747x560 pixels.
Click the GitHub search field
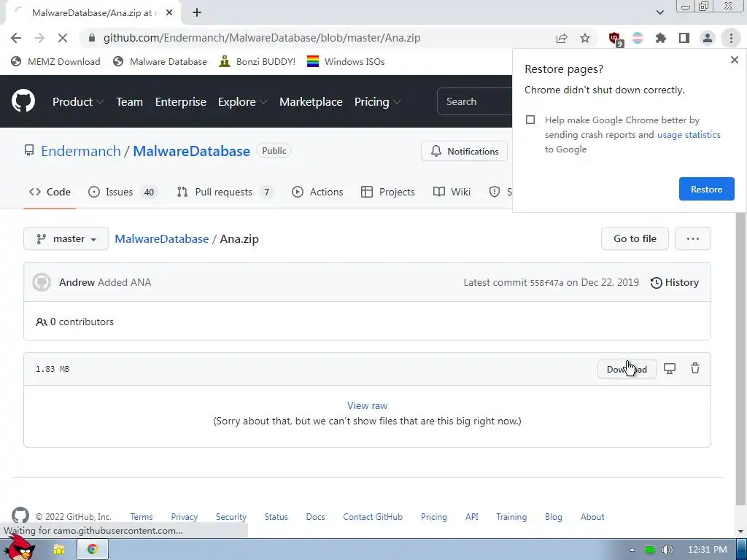[x=474, y=101]
